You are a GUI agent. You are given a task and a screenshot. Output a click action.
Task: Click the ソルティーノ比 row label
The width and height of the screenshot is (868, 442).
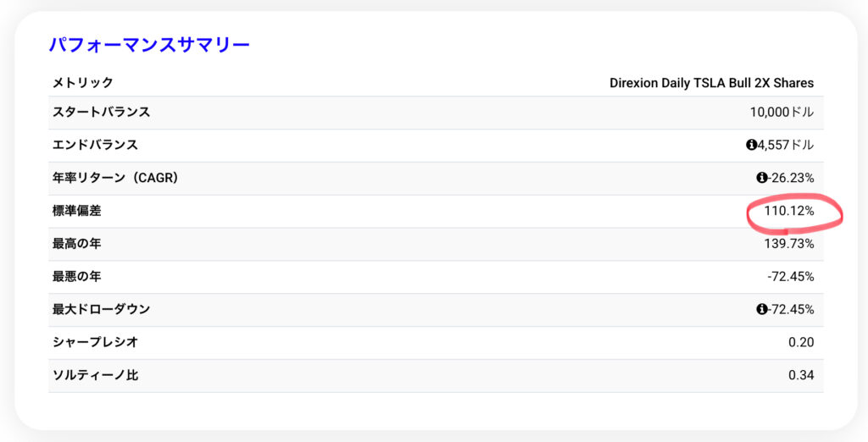pos(95,375)
